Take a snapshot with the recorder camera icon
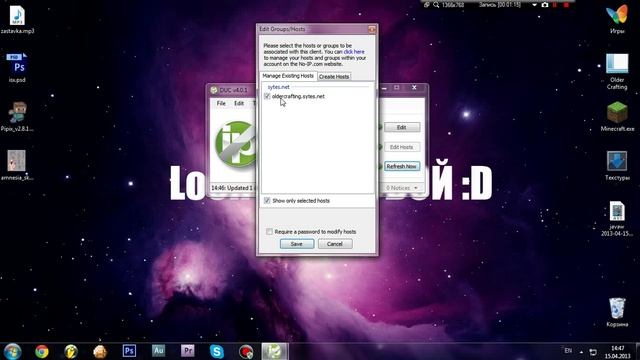640x360 pixels. pyautogui.click(x=545, y=5)
